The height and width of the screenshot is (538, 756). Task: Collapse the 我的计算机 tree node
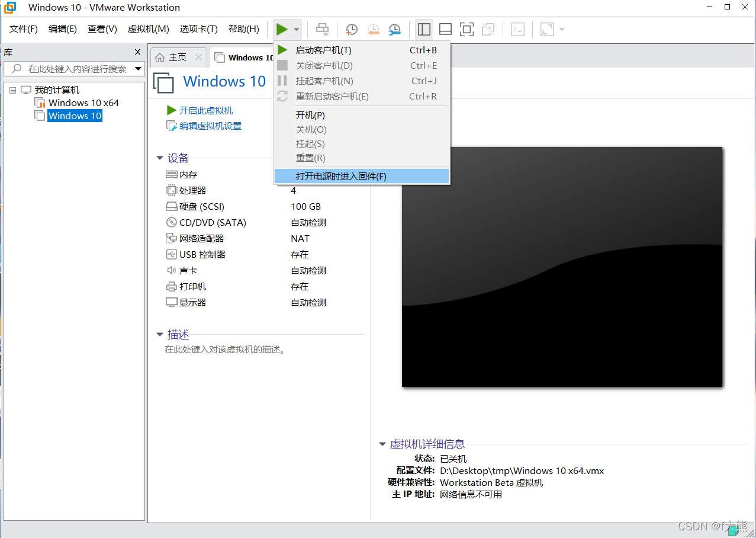[13, 90]
